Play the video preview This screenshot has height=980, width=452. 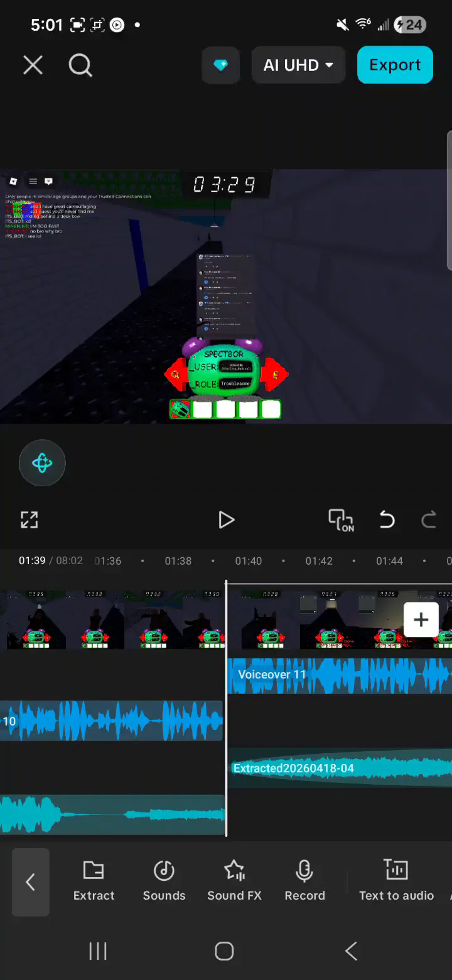point(226,520)
